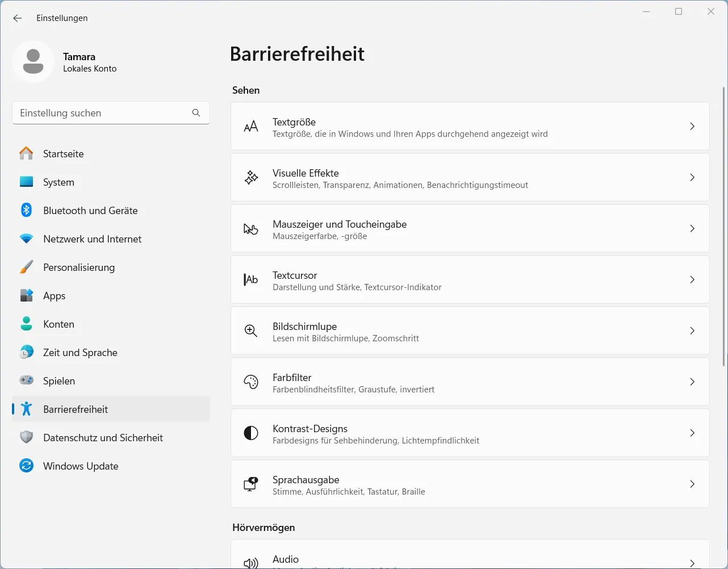Open the Bildschirmlupe row chevron

tap(692, 330)
